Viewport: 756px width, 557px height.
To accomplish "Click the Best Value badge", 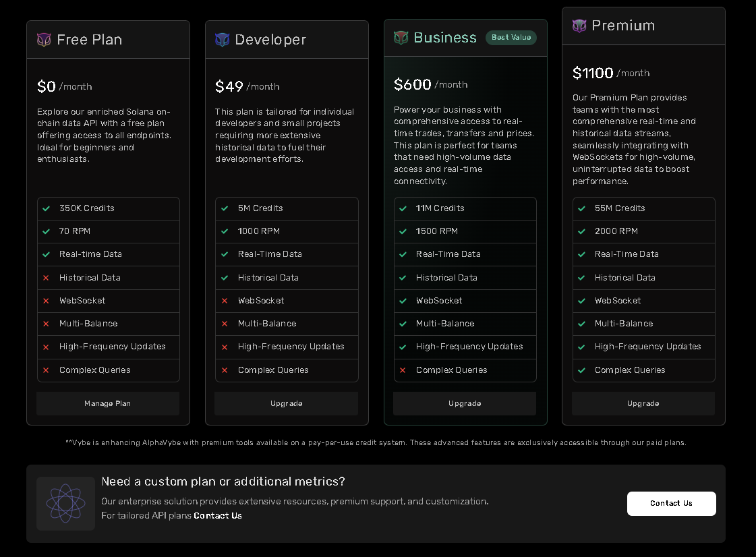I will 511,38.
